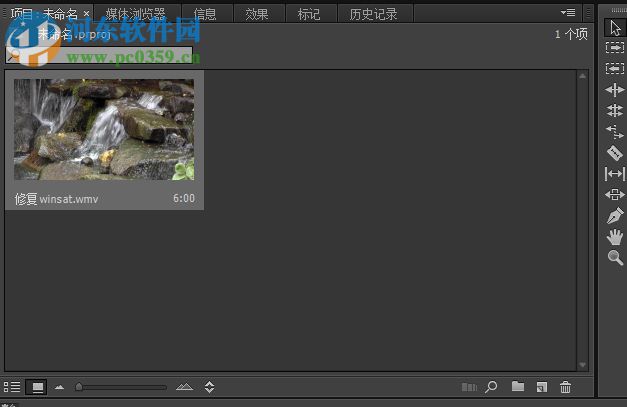Click the zoom out small mountain icon
The width and height of the screenshot is (627, 407).
click(x=60, y=387)
